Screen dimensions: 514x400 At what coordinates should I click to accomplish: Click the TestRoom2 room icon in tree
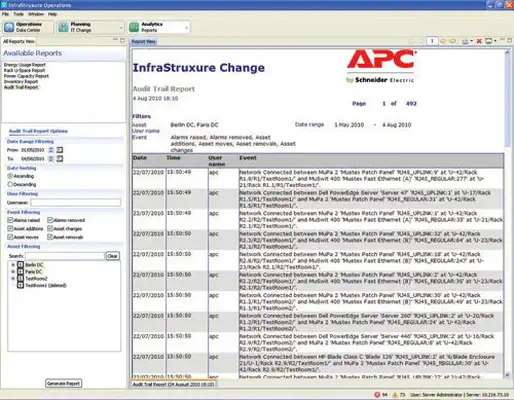(20, 278)
